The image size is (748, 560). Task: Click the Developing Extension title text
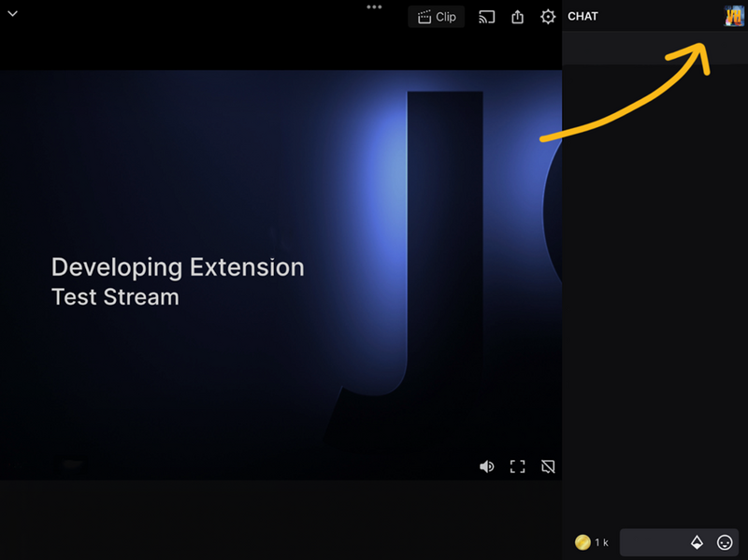coord(178,267)
